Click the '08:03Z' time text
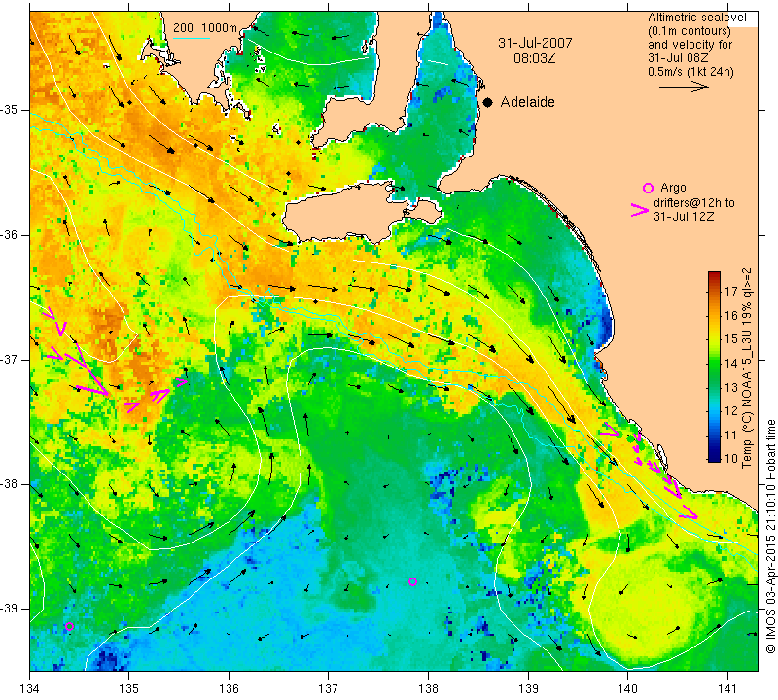778x700 pixels. click(x=534, y=58)
